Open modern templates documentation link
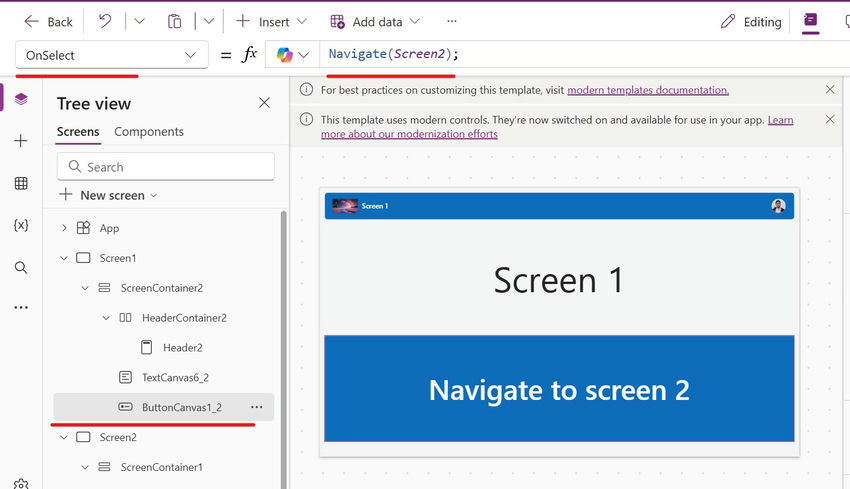The image size is (850, 489). [x=648, y=90]
